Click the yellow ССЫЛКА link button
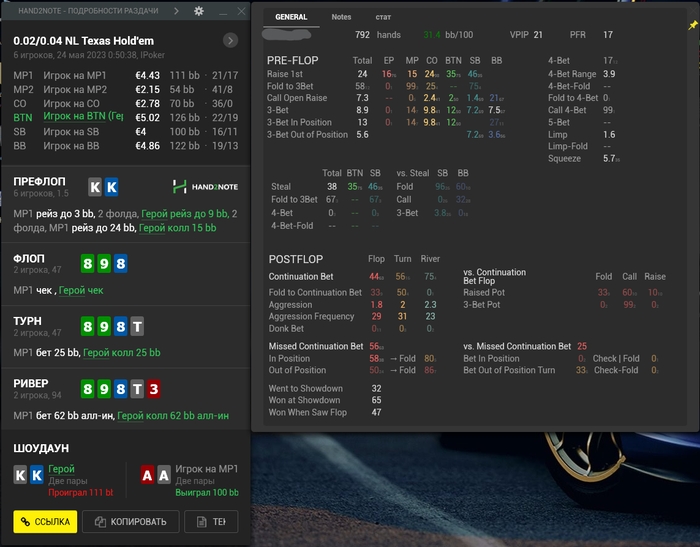This screenshot has width=700, height=547. 46,521
